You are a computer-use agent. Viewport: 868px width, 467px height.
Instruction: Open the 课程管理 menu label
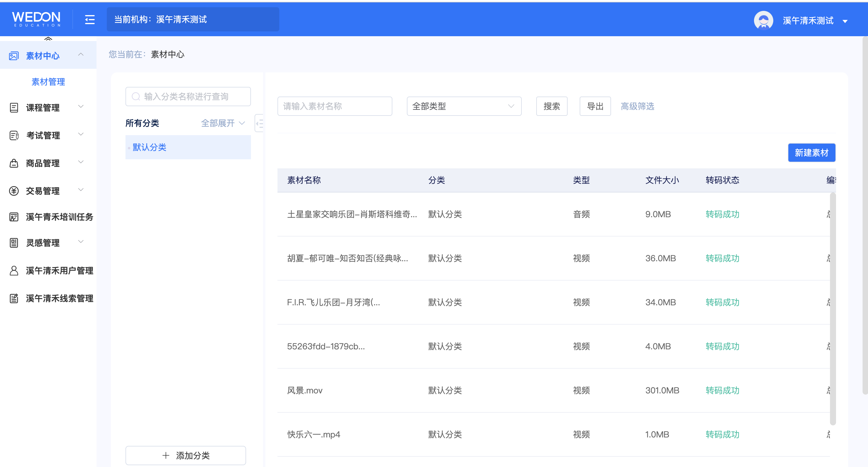point(43,107)
